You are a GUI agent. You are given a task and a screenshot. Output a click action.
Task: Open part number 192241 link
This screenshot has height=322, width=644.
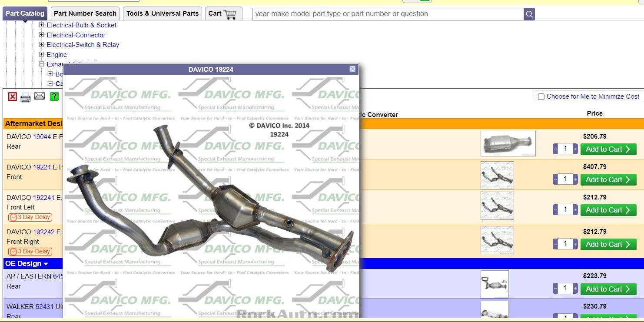(44, 198)
